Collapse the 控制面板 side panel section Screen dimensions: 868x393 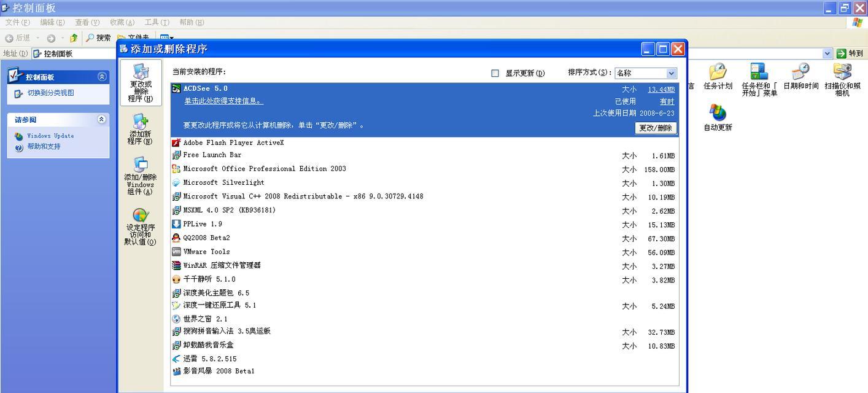click(102, 77)
